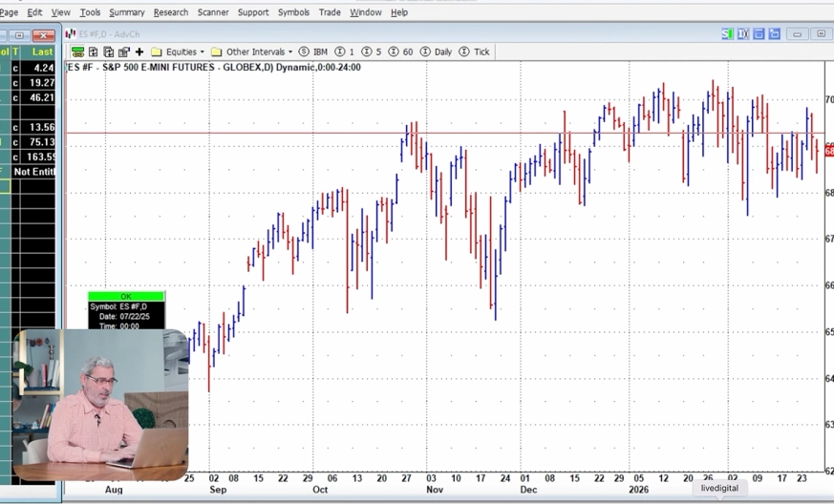
Task: Click the green OK data box header
Action: click(x=126, y=297)
